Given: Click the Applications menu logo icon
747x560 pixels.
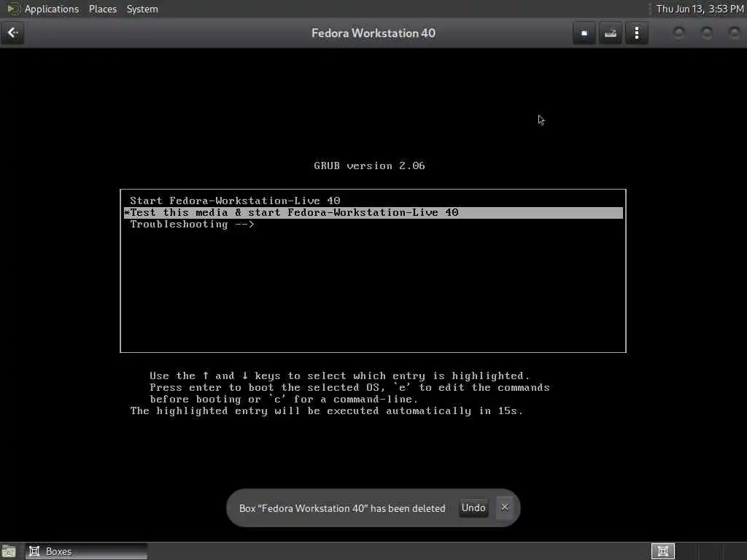Looking at the screenshot, I should (x=13, y=9).
